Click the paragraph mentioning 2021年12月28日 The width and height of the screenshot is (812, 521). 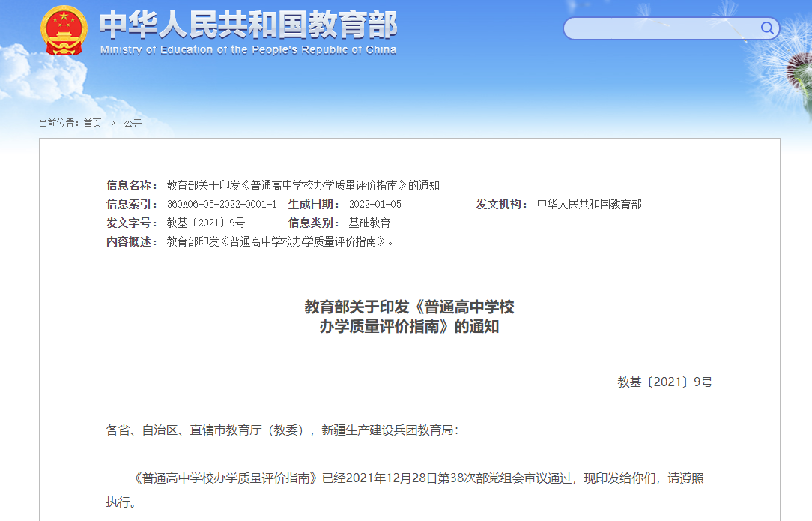tap(405, 490)
